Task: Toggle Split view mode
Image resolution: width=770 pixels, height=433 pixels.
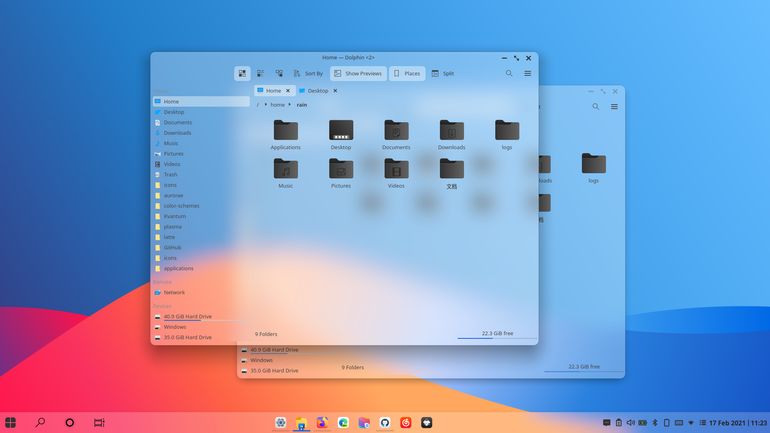Action: 443,74
